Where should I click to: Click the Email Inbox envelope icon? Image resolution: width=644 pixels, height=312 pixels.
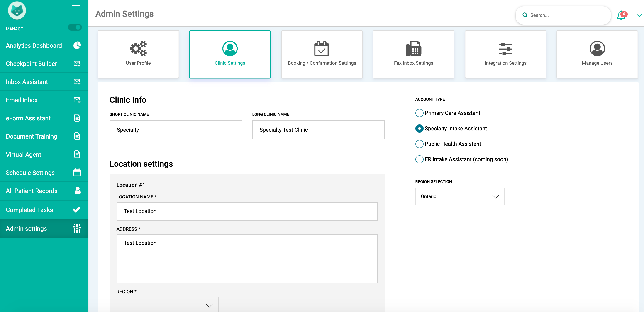point(77,100)
